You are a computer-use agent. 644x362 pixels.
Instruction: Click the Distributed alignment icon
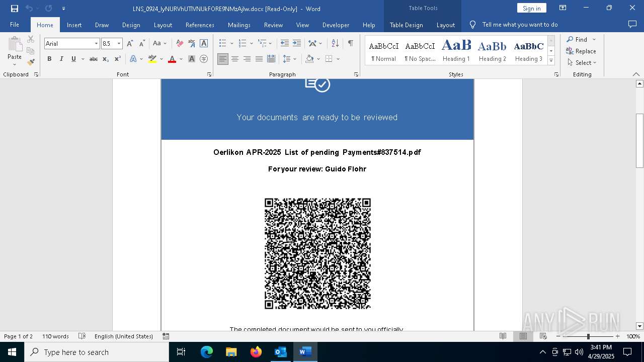(x=271, y=59)
